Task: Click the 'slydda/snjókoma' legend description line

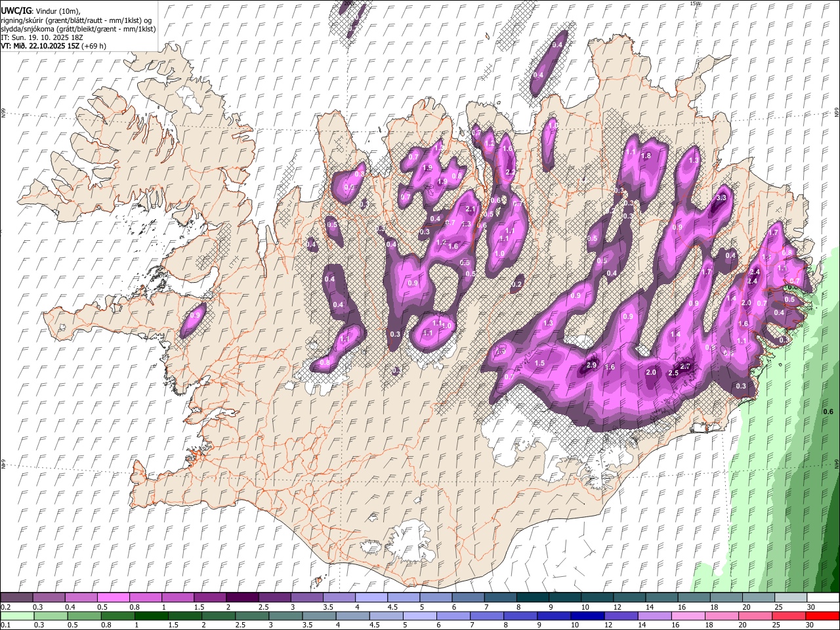Action: point(78,28)
